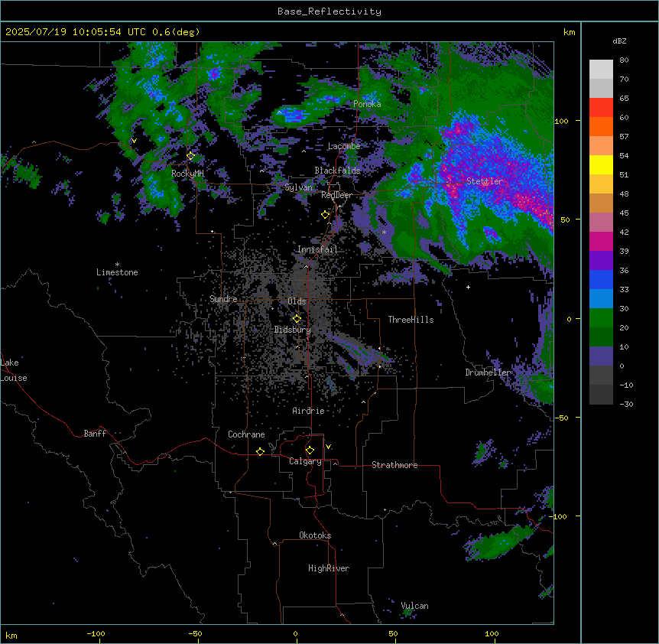Click the Sylvan city label
659x644 pixels.
[298, 187]
